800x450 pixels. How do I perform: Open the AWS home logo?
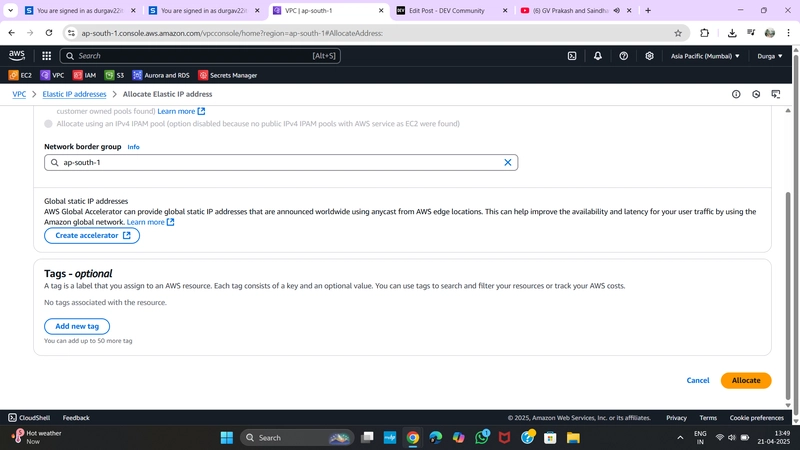16,56
